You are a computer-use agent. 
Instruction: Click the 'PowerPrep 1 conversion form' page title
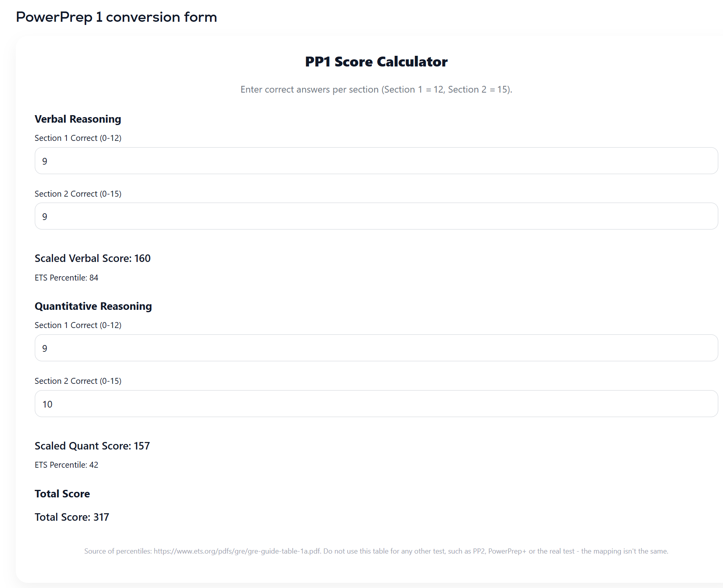(x=116, y=17)
